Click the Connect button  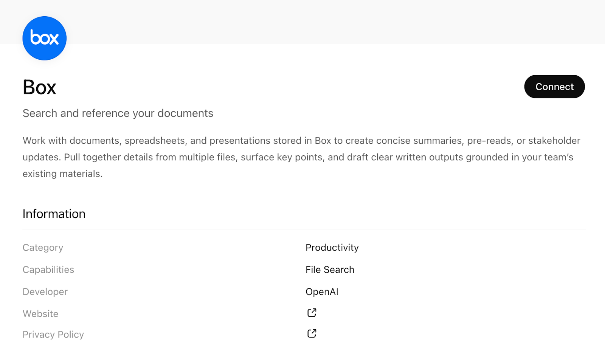tap(554, 87)
